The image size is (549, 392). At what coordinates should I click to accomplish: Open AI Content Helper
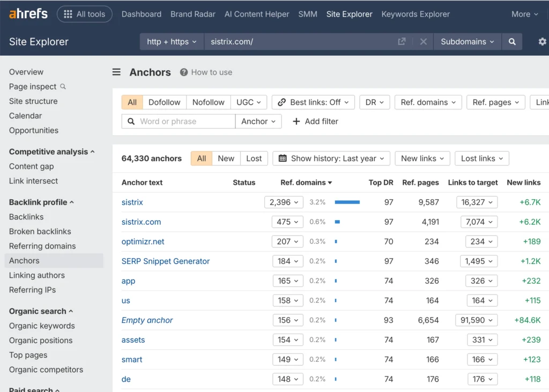point(257,14)
